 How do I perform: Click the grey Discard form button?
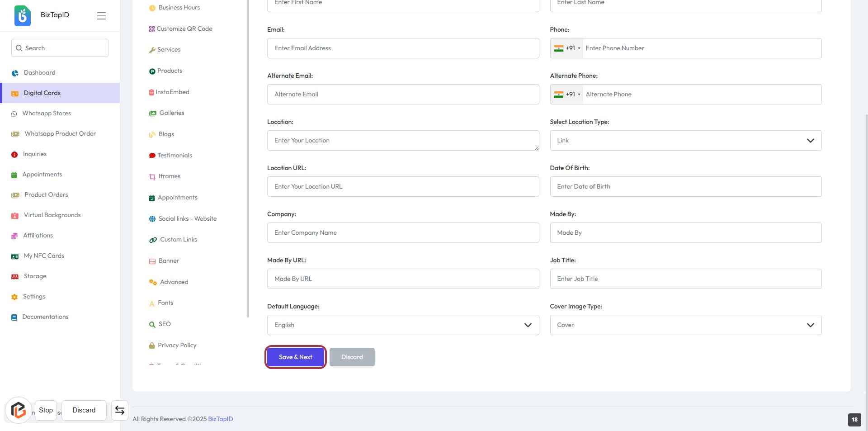[352, 357]
